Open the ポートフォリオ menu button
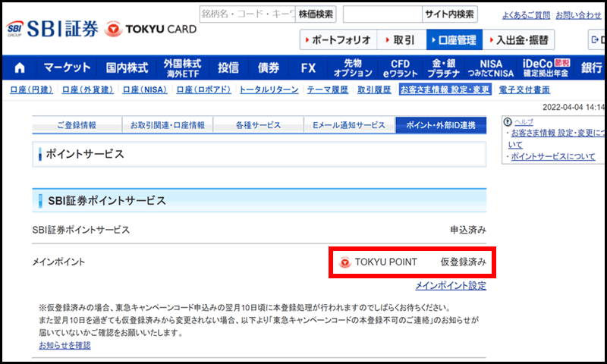607x364 pixels. [338, 39]
